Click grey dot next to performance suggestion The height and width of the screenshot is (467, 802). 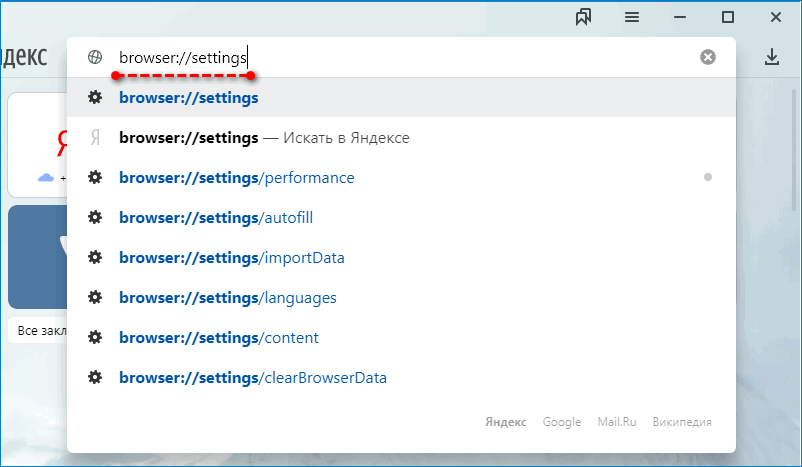pos(708,178)
